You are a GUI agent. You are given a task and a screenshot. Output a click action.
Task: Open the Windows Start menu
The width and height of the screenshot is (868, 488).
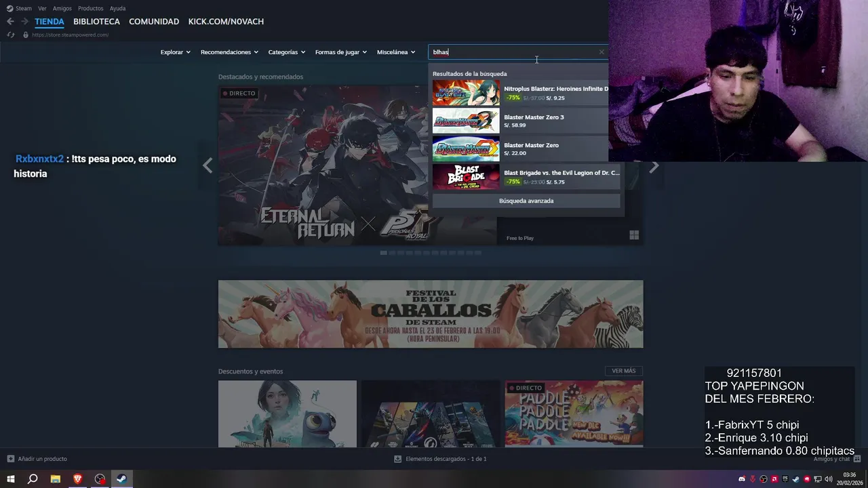10,479
